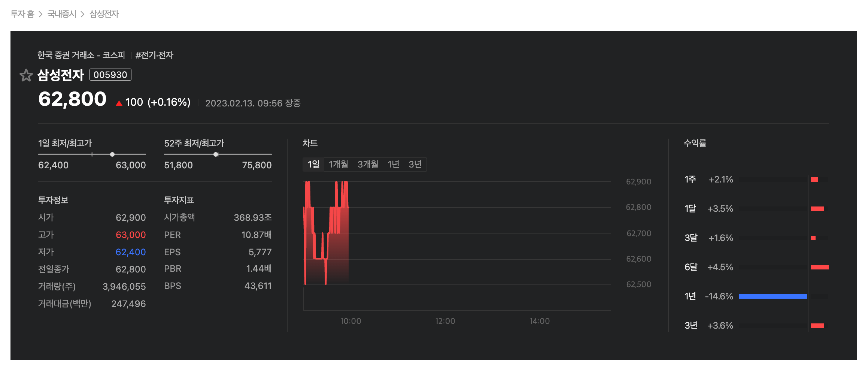
Task: Click the BPS value 43,611
Action: (258, 286)
